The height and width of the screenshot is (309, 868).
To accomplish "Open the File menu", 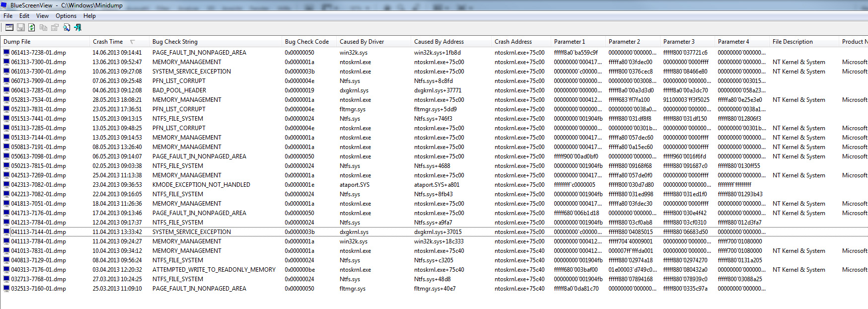I will pyautogui.click(x=8, y=16).
